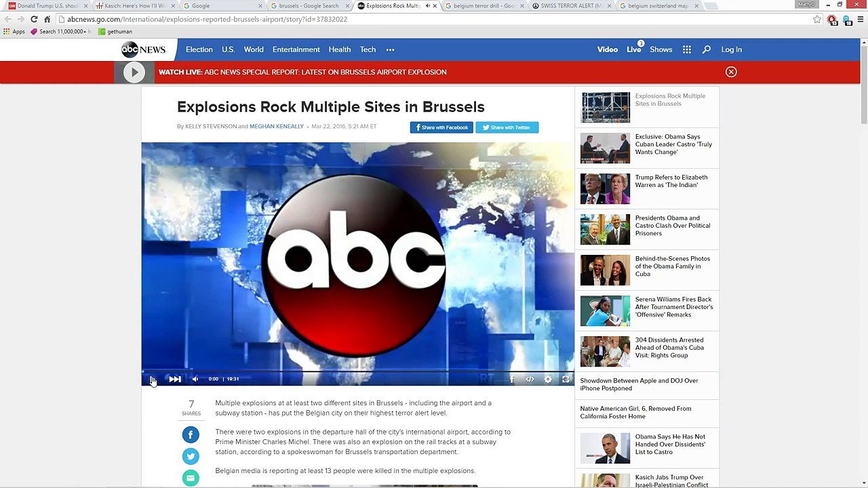Bookmark this page with the star
Screen dimensions: 868x488
(817, 19)
